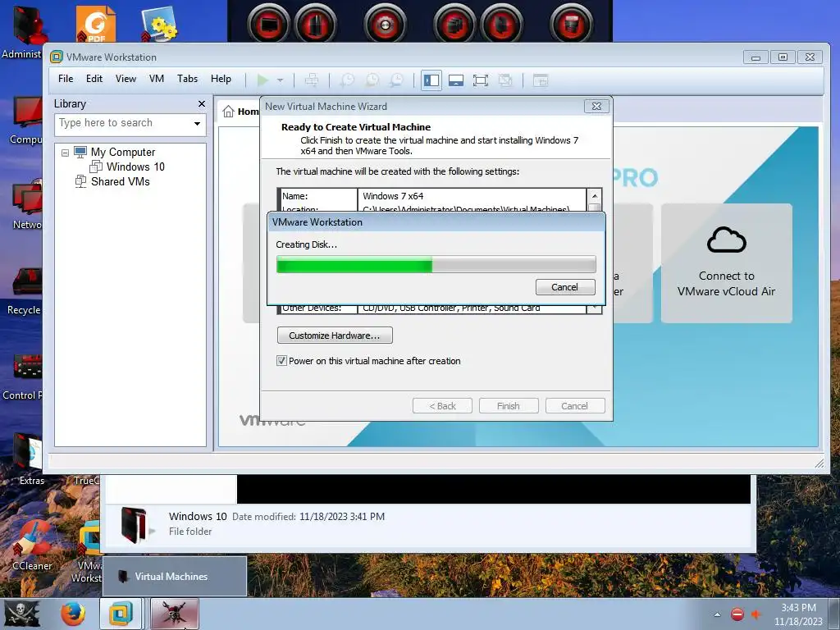Open the Computer desktop icon
The width and height of the screenshot is (840, 630).
25,121
